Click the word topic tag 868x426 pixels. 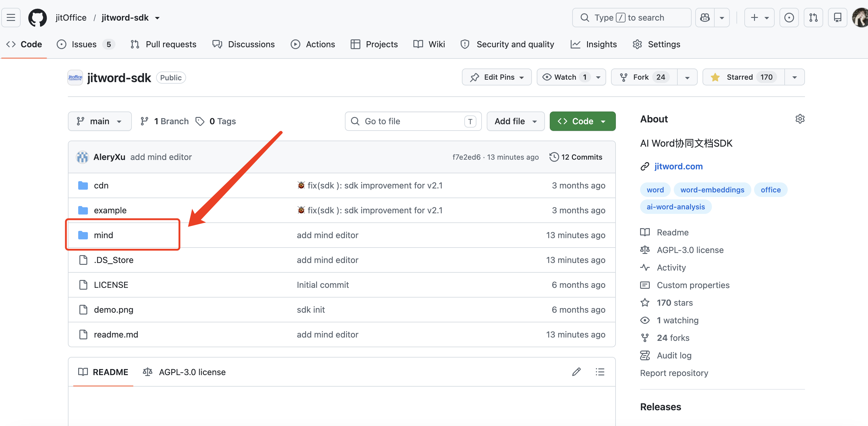(655, 190)
